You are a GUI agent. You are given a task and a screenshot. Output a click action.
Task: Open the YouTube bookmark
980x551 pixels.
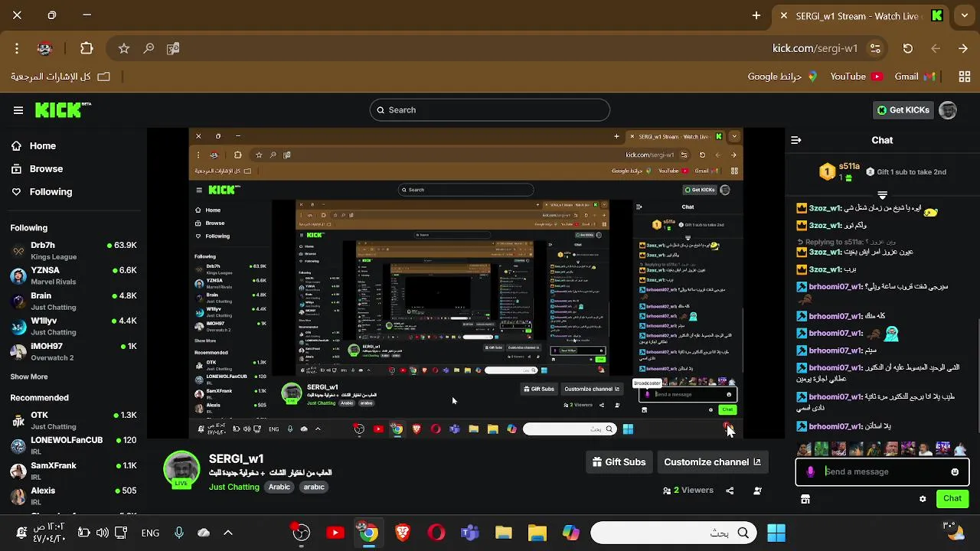tap(856, 77)
